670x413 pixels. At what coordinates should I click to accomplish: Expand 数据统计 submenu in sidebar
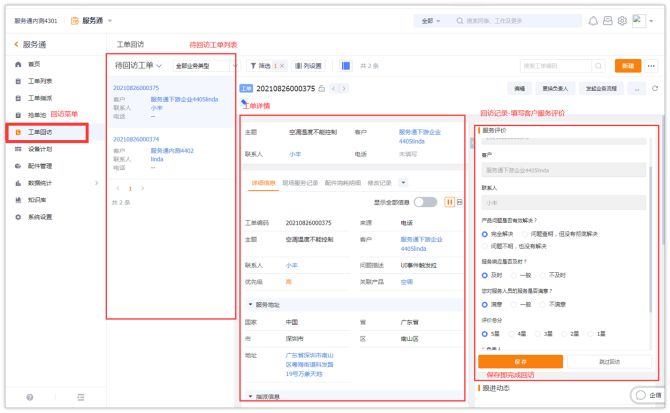(97, 182)
